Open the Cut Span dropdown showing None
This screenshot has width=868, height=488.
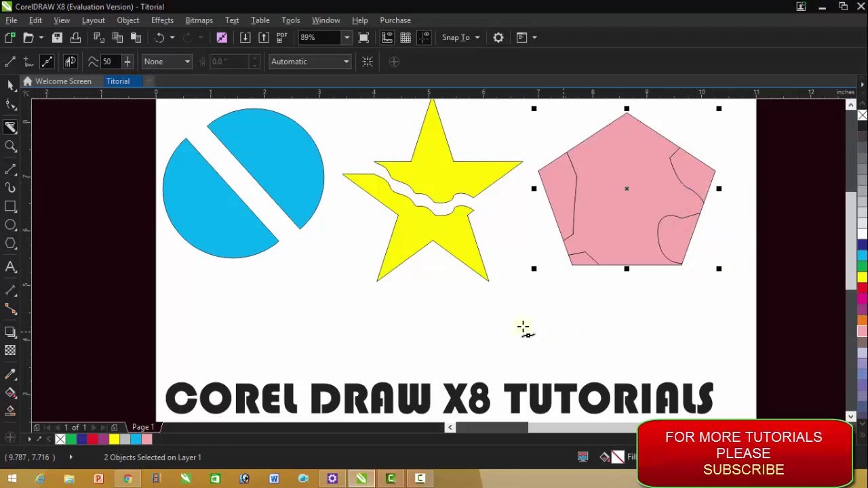pos(167,62)
